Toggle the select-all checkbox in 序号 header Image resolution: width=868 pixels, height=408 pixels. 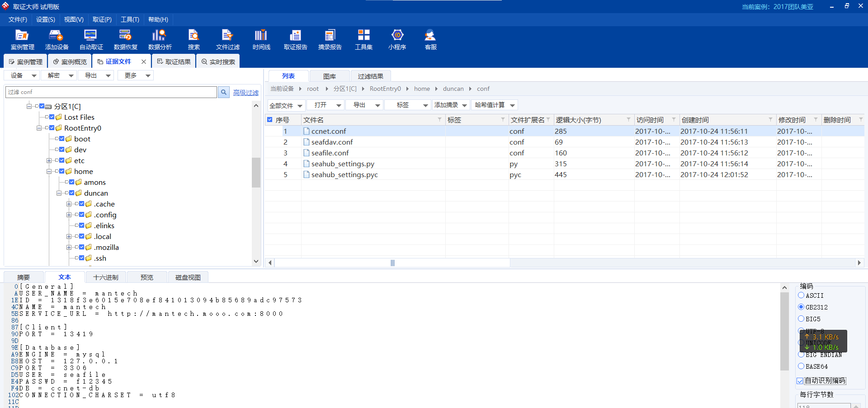270,120
